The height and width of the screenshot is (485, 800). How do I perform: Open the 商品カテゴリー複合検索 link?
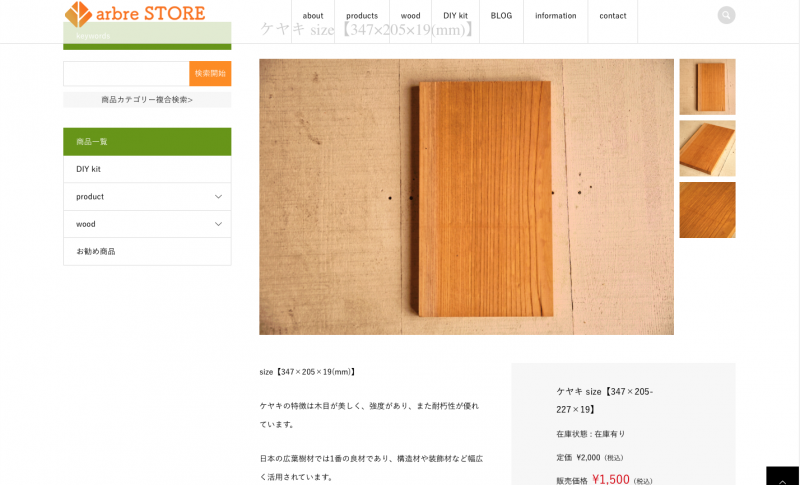click(147, 100)
